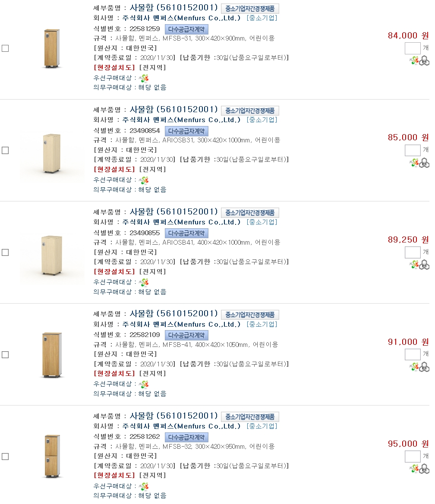Click the 중소기업자간경쟁제품 badge for the MFSB-41 locker

(x=250, y=315)
